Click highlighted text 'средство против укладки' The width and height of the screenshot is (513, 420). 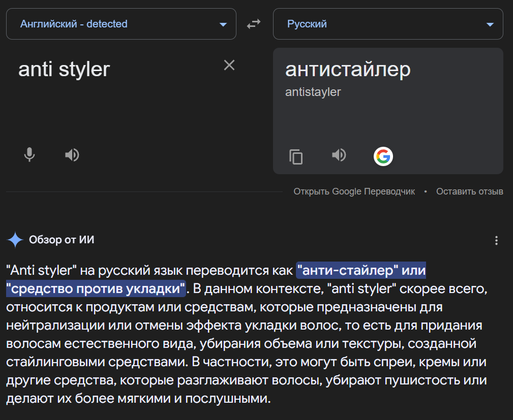pos(96,288)
